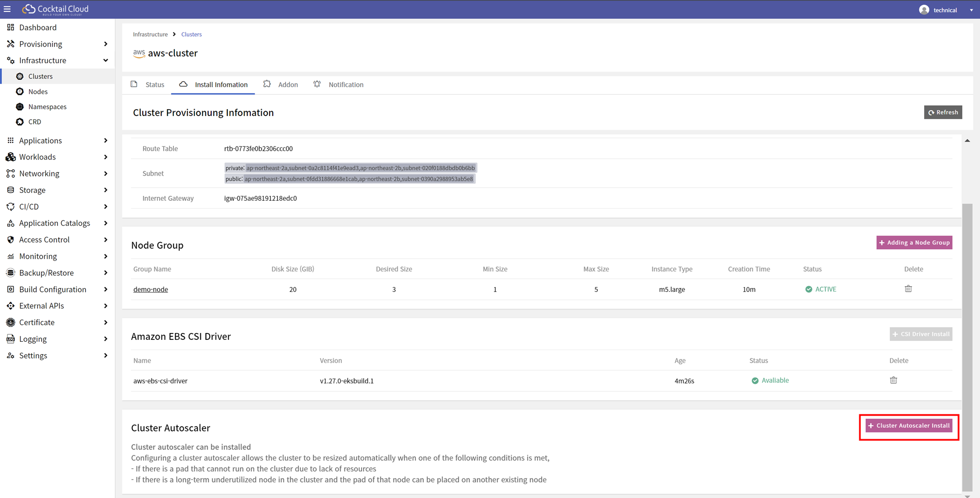Select Namespaces in the sidebar
This screenshot has width=980, height=498.
(x=47, y=107)
